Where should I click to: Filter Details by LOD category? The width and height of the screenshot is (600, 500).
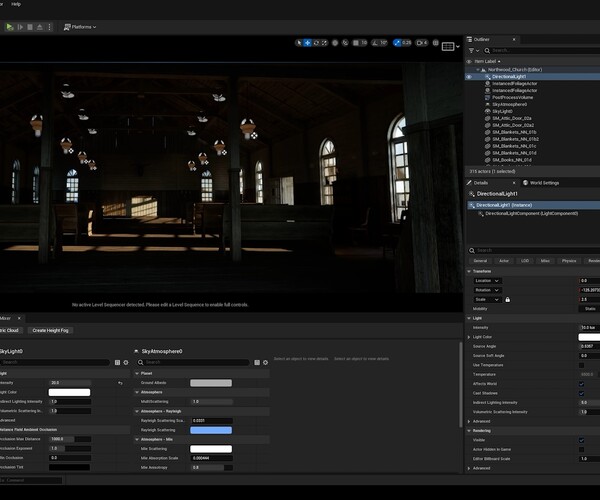pyautogui.click(x=525, y=261)
